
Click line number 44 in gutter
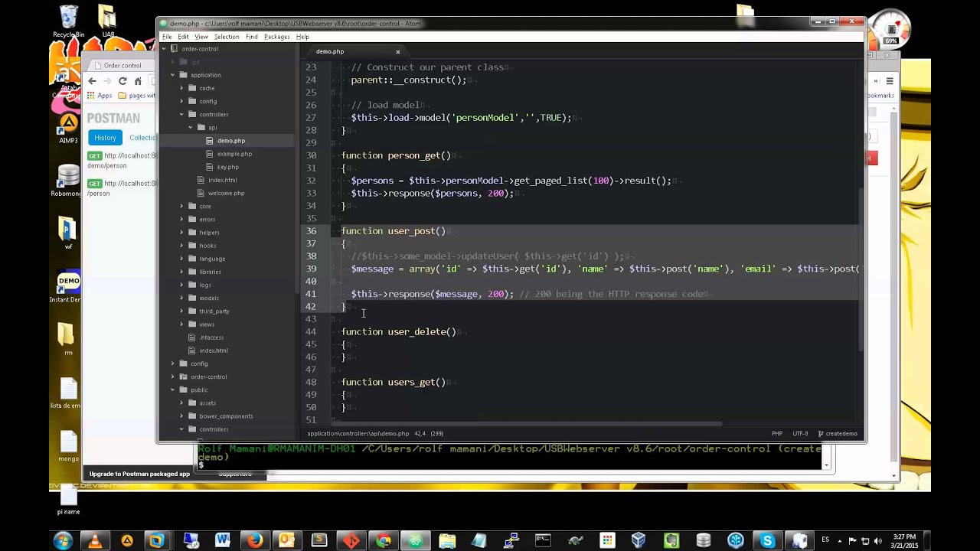point(310,331)
